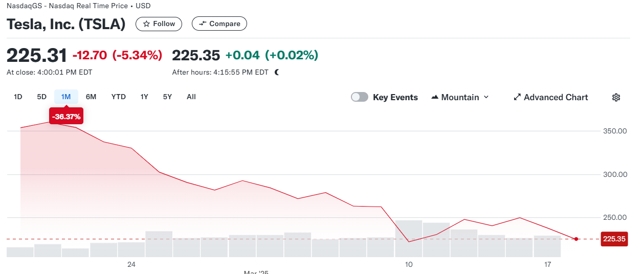Choose the 1Y time range
This screenshot has height=274, width=644.
[144, 97]
